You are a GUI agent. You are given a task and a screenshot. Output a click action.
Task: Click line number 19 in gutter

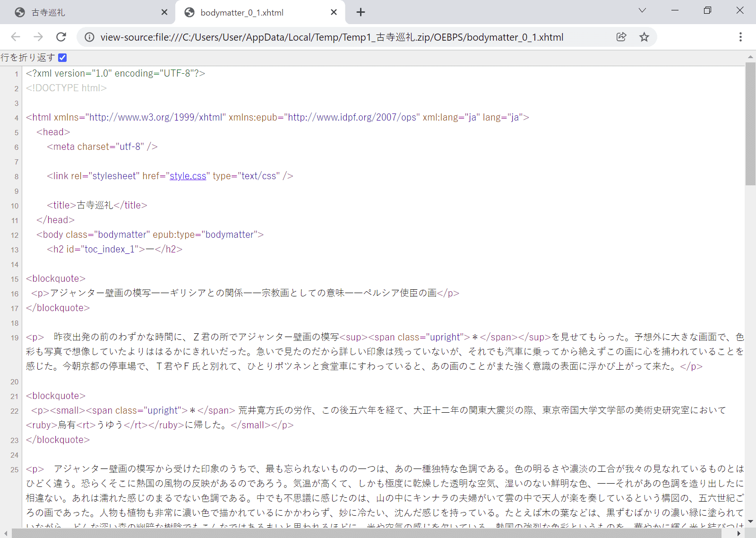pyautogui.click(x=15, y=338)
